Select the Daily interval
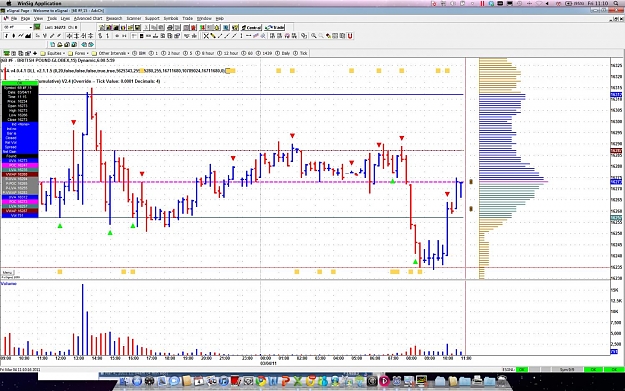 [283, 53]
